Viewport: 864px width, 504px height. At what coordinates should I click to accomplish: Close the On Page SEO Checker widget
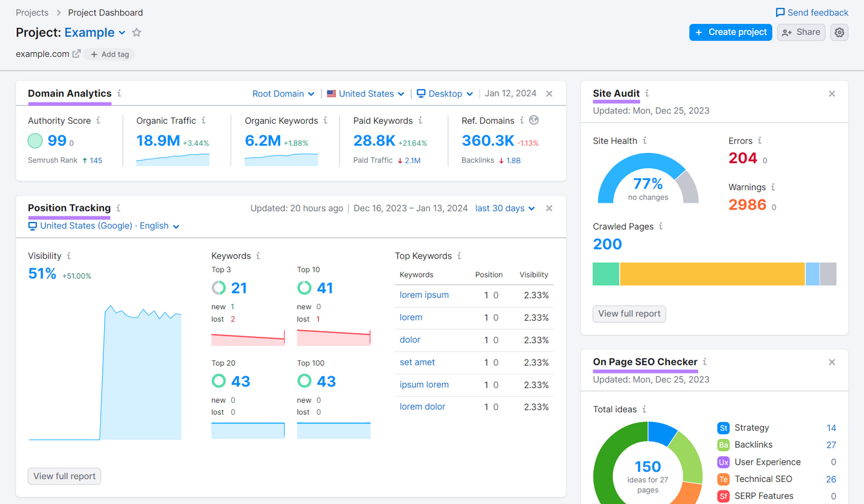[x=832, y=362]
